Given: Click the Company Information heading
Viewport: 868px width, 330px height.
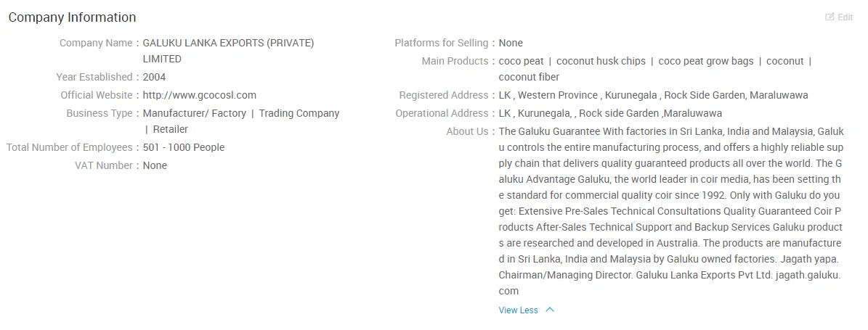Looking at the screenshot, I should pyautogui.click(x=72, y=17).
